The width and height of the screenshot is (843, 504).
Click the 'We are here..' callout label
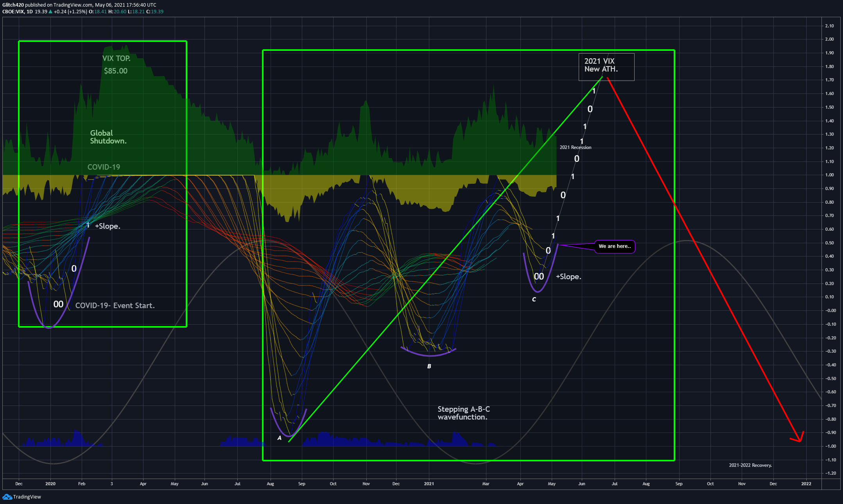(x=615, y=246)
